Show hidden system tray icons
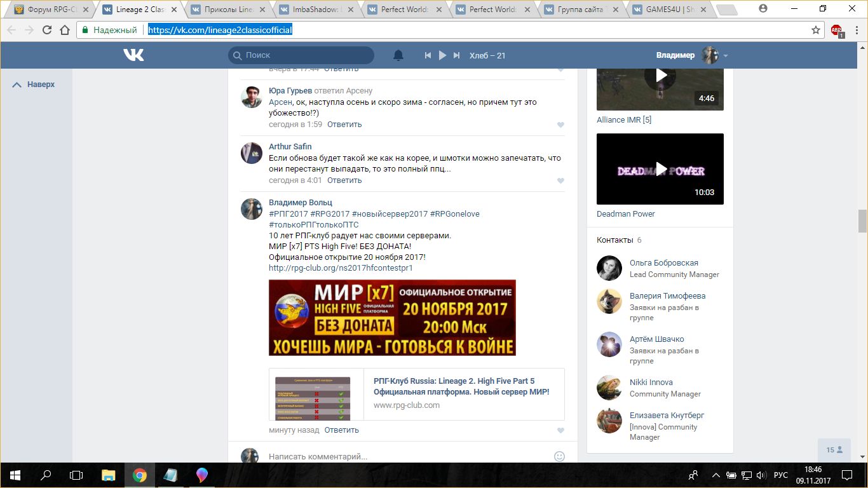 716,475
